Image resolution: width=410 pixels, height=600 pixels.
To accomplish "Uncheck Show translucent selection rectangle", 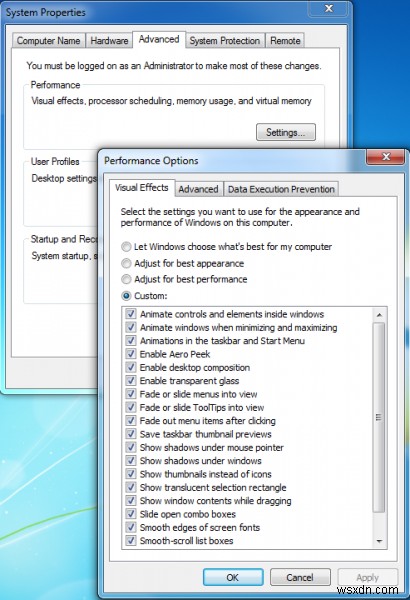I will [x=131, y=488].
